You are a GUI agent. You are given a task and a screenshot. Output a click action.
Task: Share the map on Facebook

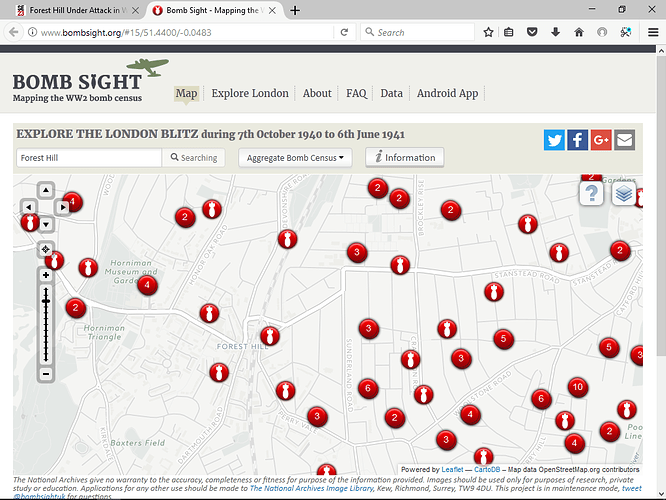click(x=578, y=140)
